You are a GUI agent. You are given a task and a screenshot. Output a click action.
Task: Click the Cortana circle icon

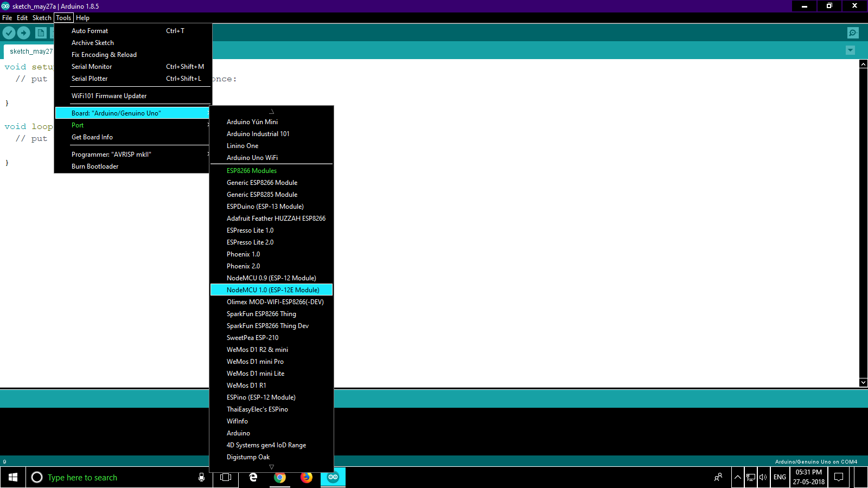(37, 477)
